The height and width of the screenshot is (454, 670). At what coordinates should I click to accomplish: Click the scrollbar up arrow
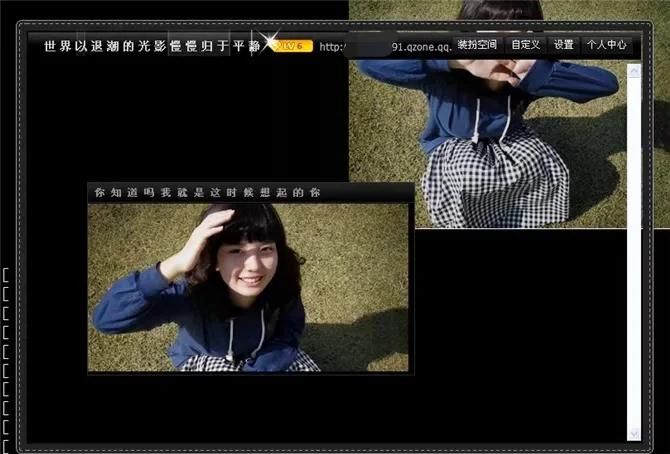[x=634, y=71]
